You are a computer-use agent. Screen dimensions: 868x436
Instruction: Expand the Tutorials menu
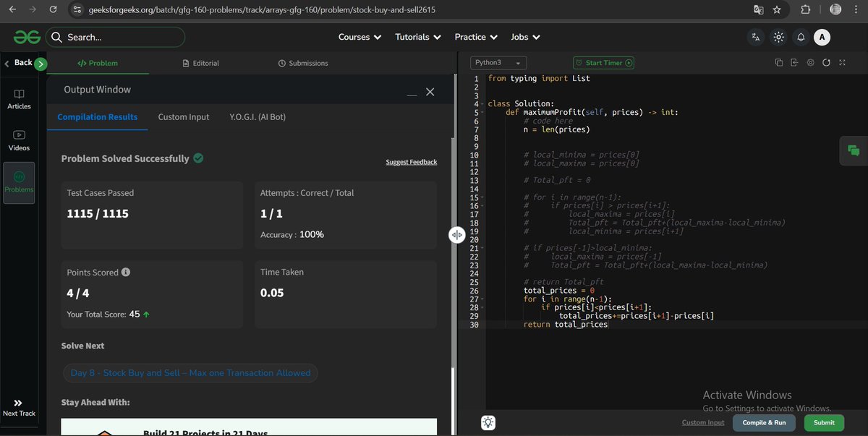pyautogui.click(x=417, y=37)
